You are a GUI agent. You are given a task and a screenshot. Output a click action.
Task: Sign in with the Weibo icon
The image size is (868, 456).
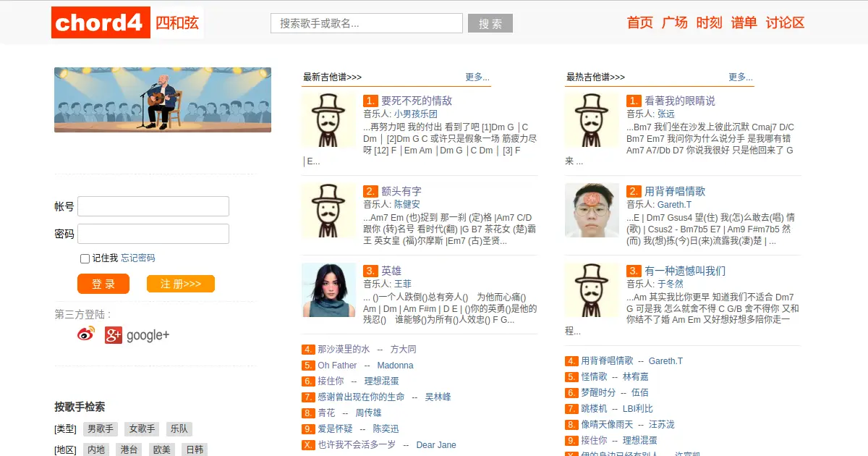(86, 334)
